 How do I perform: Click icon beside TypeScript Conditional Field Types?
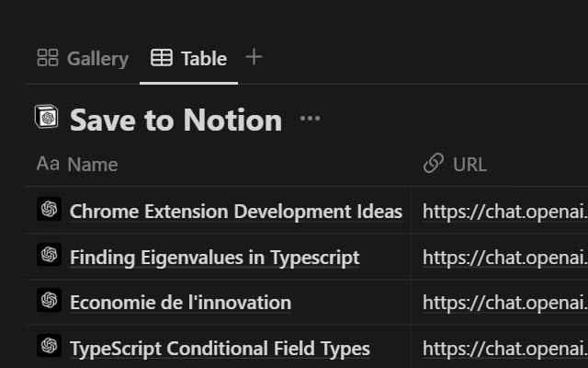[x=49, y=347]
